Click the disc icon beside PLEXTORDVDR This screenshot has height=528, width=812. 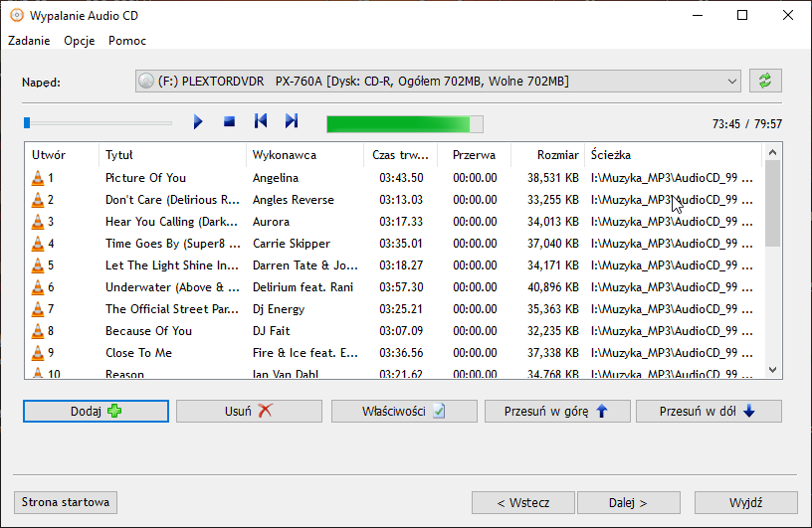(146, 82)
